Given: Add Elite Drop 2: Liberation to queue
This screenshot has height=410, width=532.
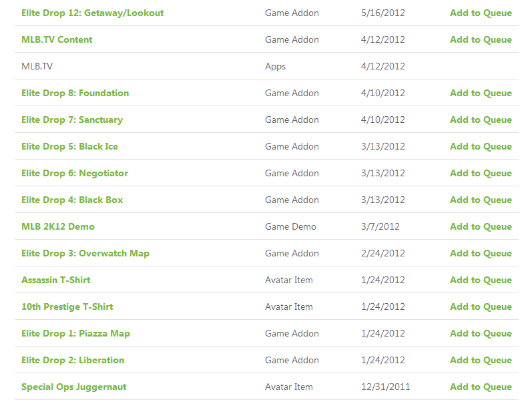Looking at the screenshot, I should pyautogui.click(x=481, y=360).
